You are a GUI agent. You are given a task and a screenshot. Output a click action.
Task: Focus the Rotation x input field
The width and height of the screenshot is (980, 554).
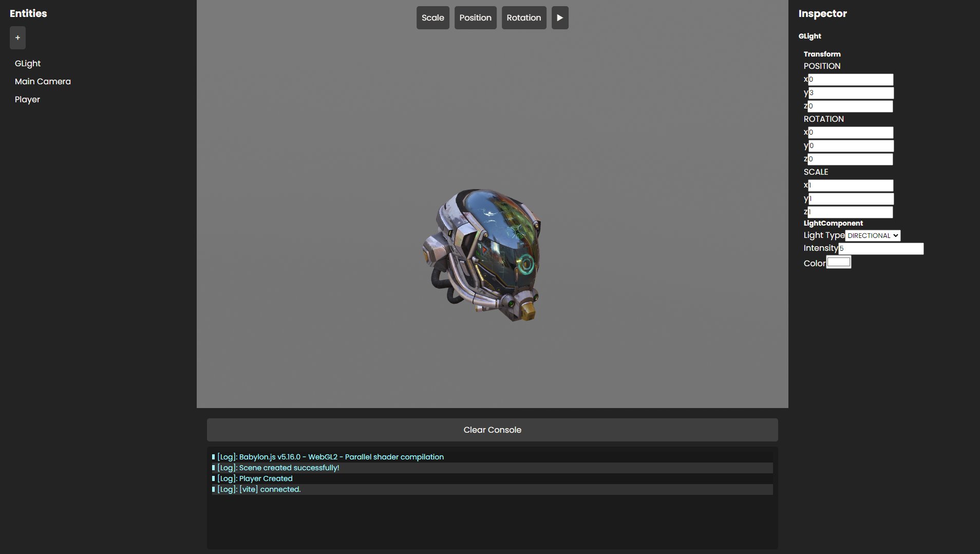pos(851,133)
